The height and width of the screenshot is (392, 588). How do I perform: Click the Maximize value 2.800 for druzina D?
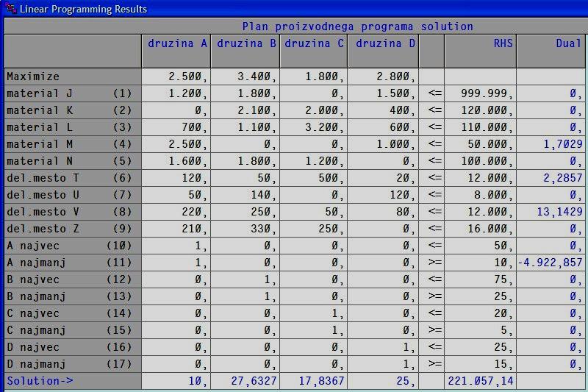(x=383, y=76)
